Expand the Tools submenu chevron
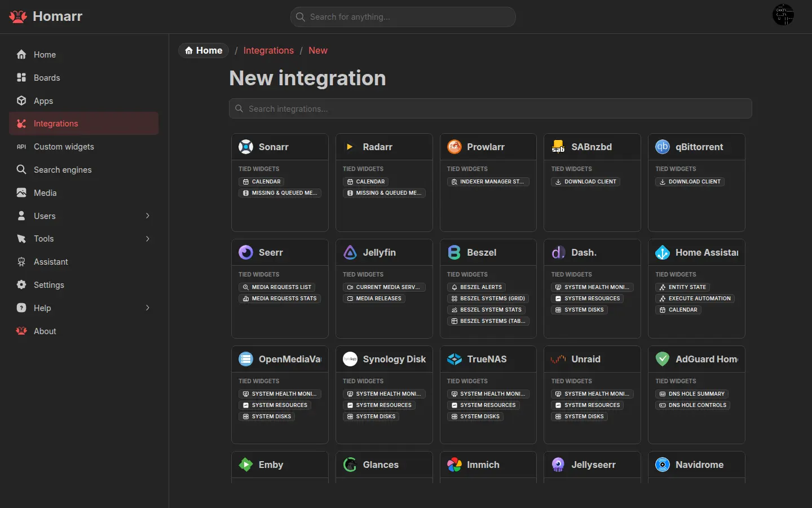Viewport: 812px width, 508px height. click(148, 239)
